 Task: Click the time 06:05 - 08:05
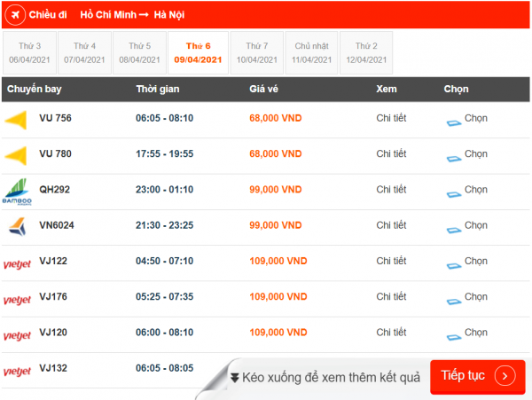coord(165,368)
